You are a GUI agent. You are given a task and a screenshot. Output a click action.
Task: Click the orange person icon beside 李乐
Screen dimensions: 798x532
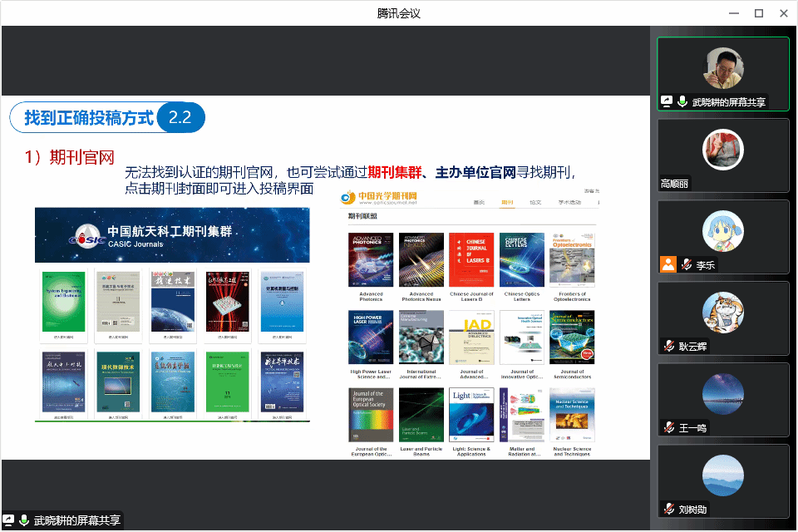point(667,264)
